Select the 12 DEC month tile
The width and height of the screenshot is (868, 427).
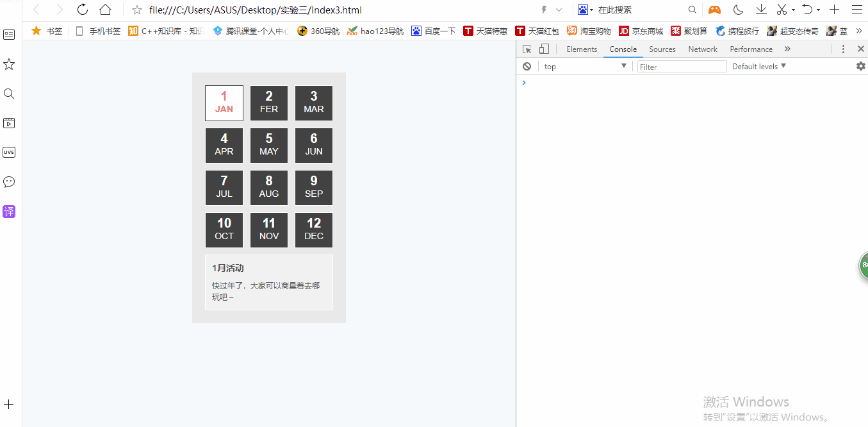click(x=314, y=230)
